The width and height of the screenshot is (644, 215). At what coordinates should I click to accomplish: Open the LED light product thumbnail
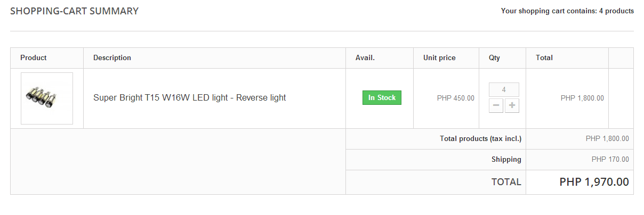[47, 98]
